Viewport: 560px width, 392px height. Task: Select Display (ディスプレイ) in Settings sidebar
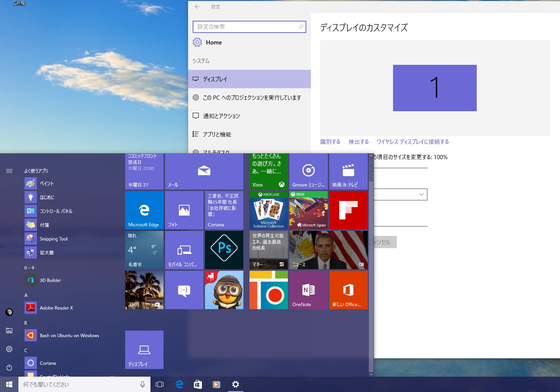click(x=249, y=79)
